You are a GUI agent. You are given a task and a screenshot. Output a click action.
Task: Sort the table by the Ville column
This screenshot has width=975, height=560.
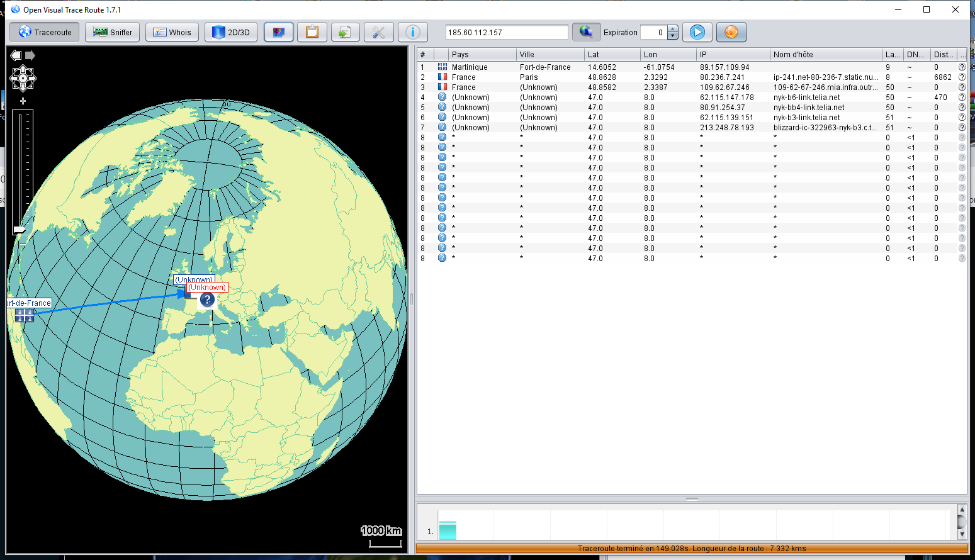click(550, 55)
